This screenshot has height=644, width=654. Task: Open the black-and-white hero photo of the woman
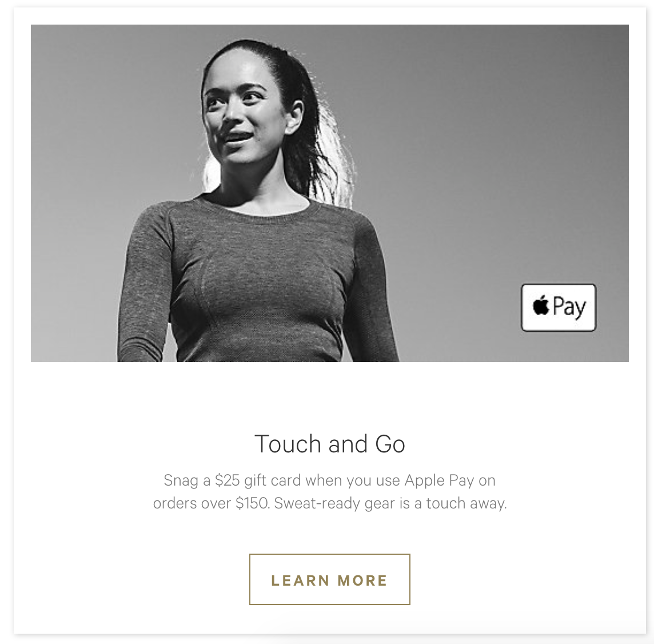[329, 193]
